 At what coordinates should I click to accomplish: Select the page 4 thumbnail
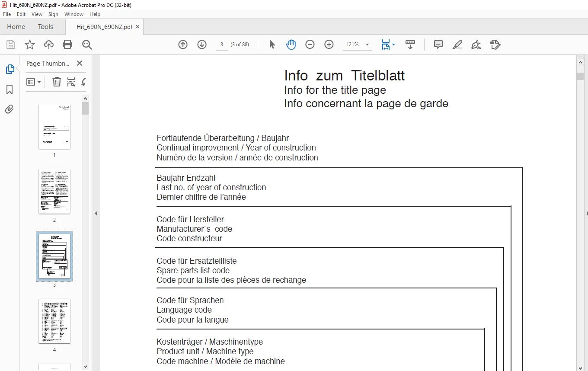point(54,321)
